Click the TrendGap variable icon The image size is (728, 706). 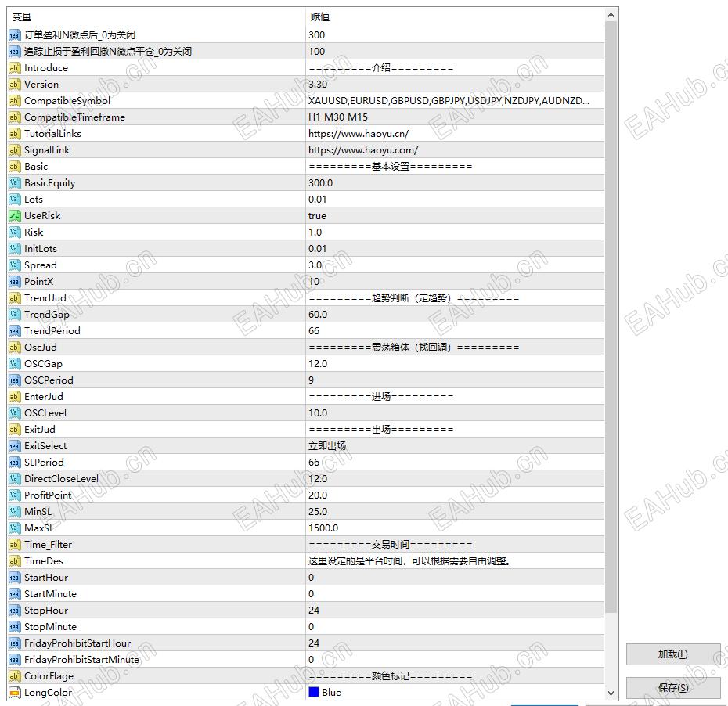14,314
